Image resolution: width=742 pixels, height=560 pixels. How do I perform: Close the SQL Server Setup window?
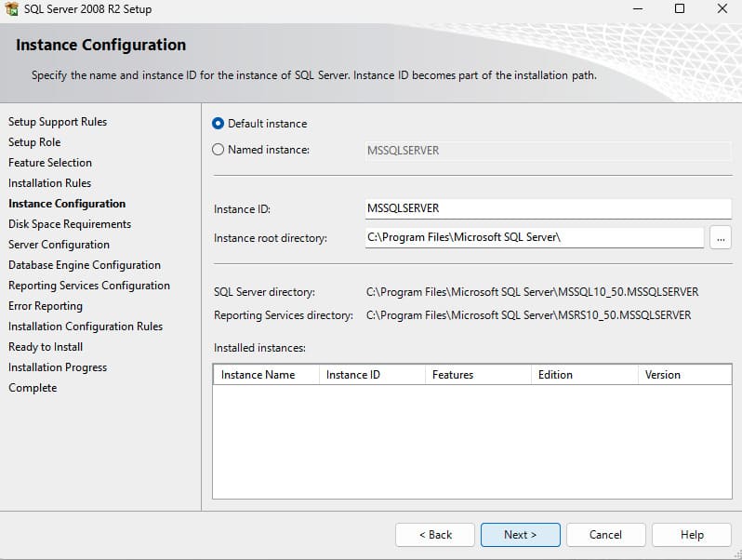[x=722, y=8]
